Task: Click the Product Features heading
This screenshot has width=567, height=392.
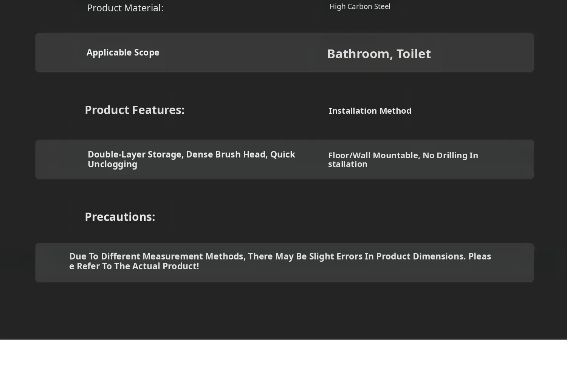Action: [135, 110]
